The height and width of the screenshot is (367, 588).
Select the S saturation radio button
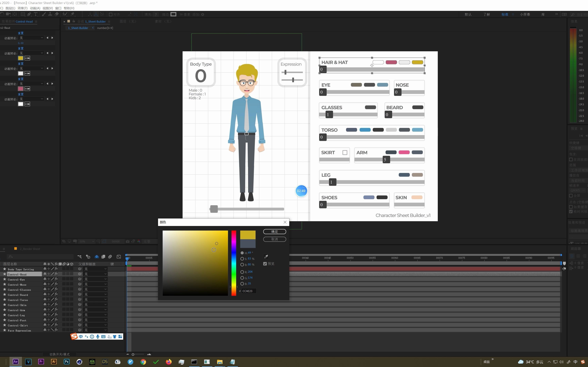242,259
